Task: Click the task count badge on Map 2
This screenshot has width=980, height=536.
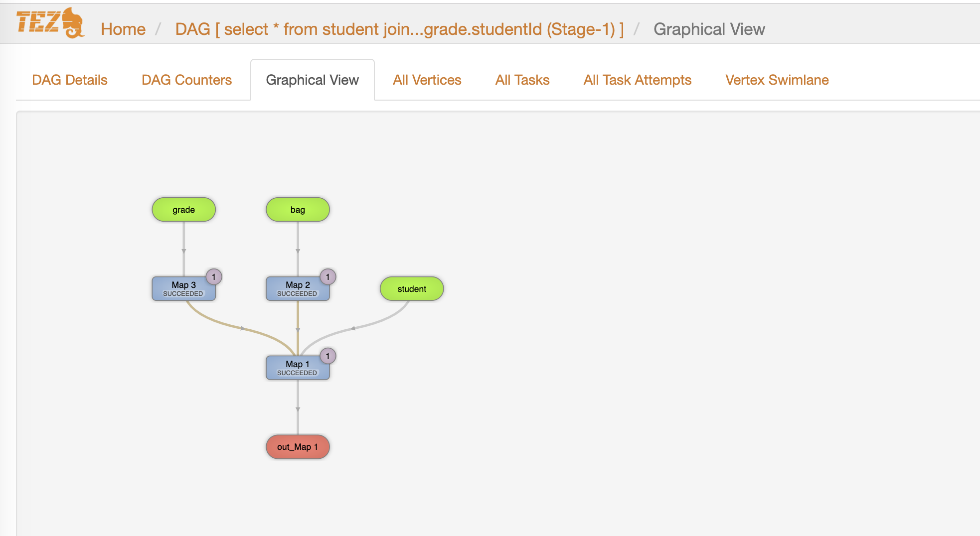Action: (x=328, y=277)
